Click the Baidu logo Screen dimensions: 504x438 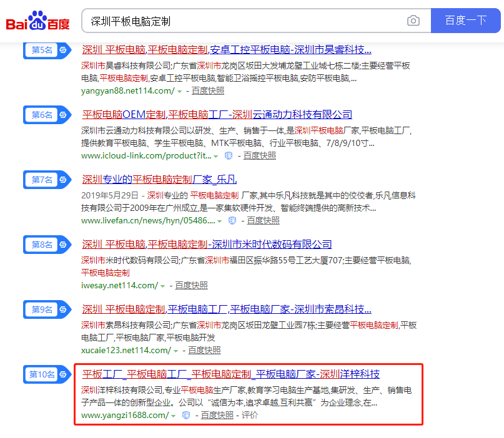[37, 21]
